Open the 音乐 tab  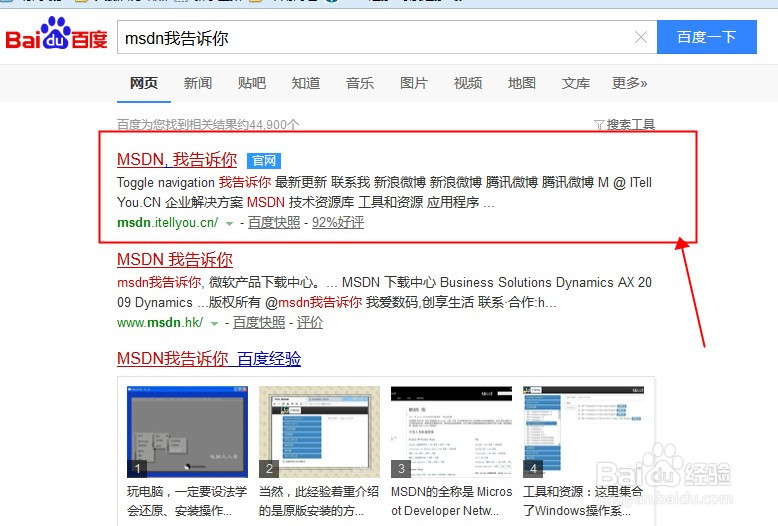[360, 83]
